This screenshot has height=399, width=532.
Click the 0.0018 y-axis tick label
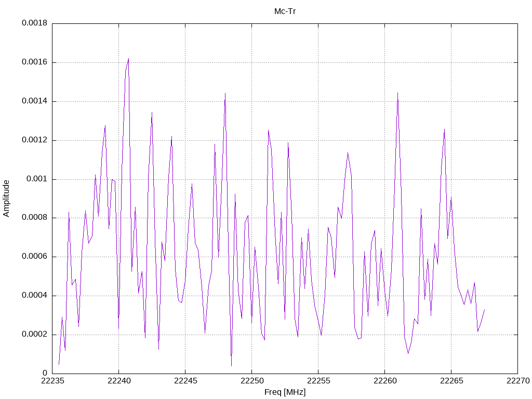tap(35, 23)
